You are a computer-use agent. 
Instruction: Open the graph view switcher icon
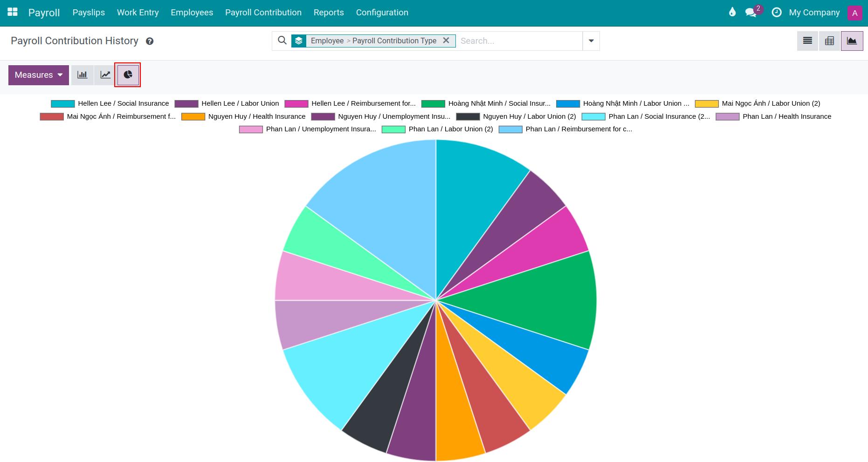tap(852, 41)
